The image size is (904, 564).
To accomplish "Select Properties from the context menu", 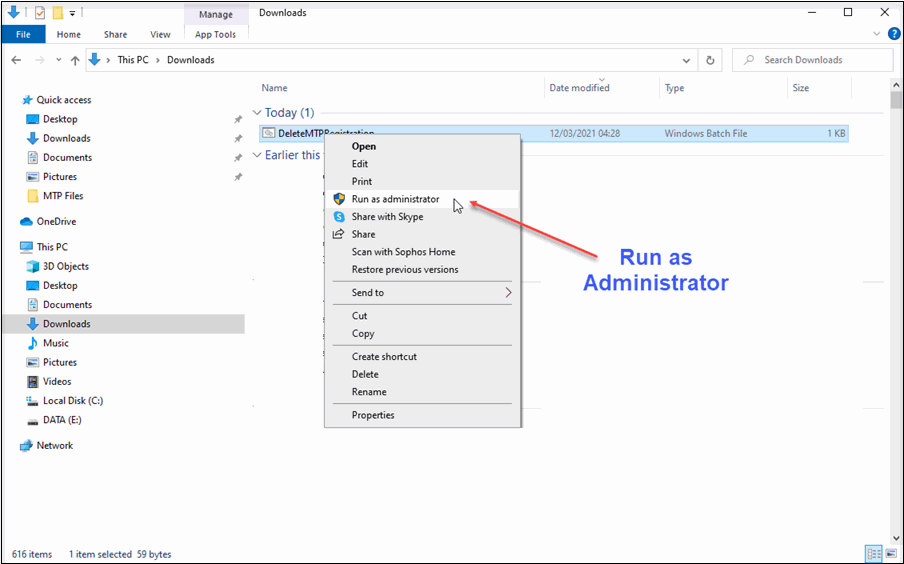I will click(x=373, y=415).
